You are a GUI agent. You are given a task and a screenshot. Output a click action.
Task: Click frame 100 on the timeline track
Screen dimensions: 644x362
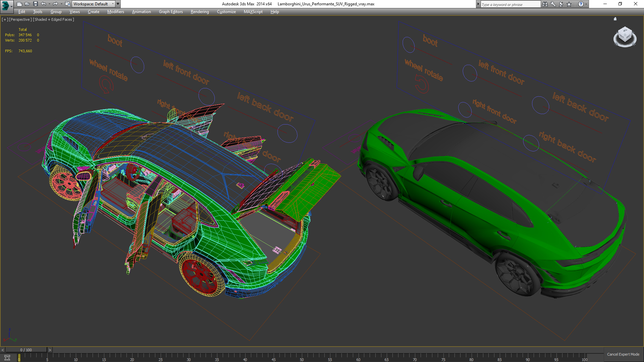[x=584, y=358]
